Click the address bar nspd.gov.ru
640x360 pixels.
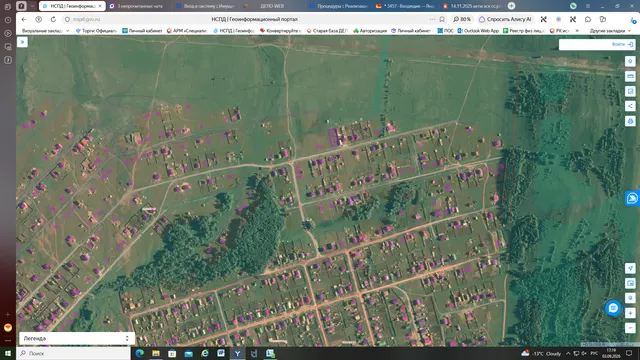(87, 19)
